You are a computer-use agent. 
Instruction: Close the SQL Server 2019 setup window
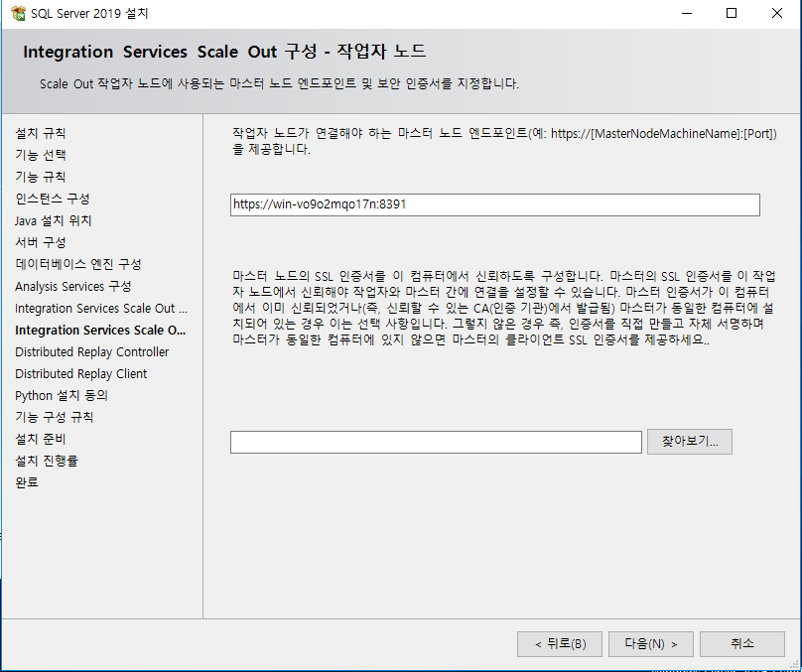tap(777, 13)
